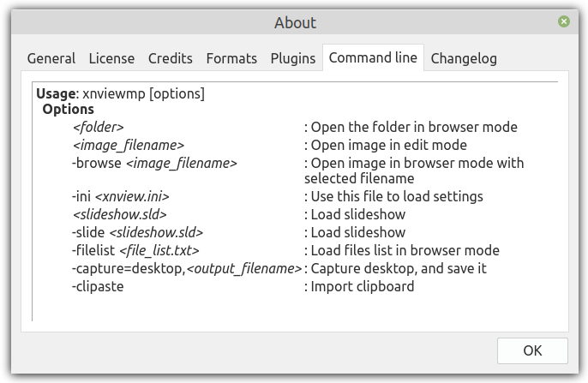
Task: Click the Command line tab
Action: [373, 57]
